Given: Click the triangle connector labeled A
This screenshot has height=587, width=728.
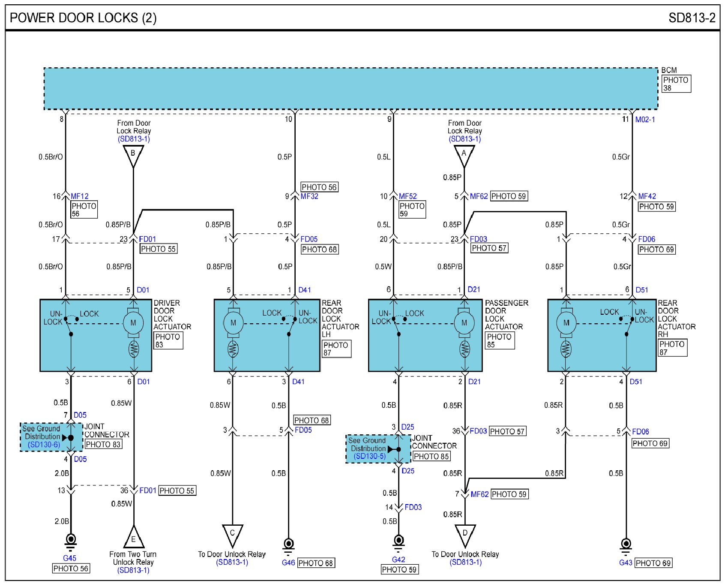Looking at the screenshot, I should tap(464, 155).
